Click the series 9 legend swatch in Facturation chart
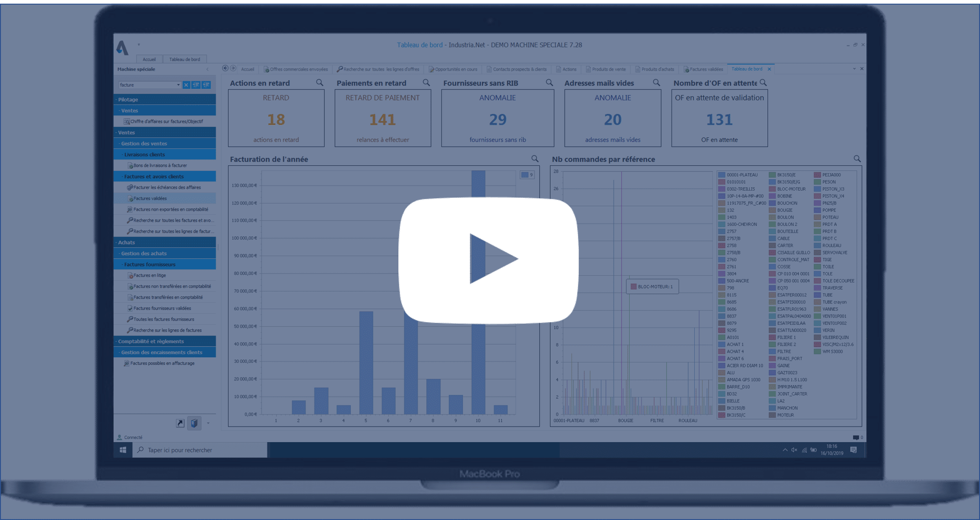The width and height of the screenshot is (980, 520). [524, 175]
